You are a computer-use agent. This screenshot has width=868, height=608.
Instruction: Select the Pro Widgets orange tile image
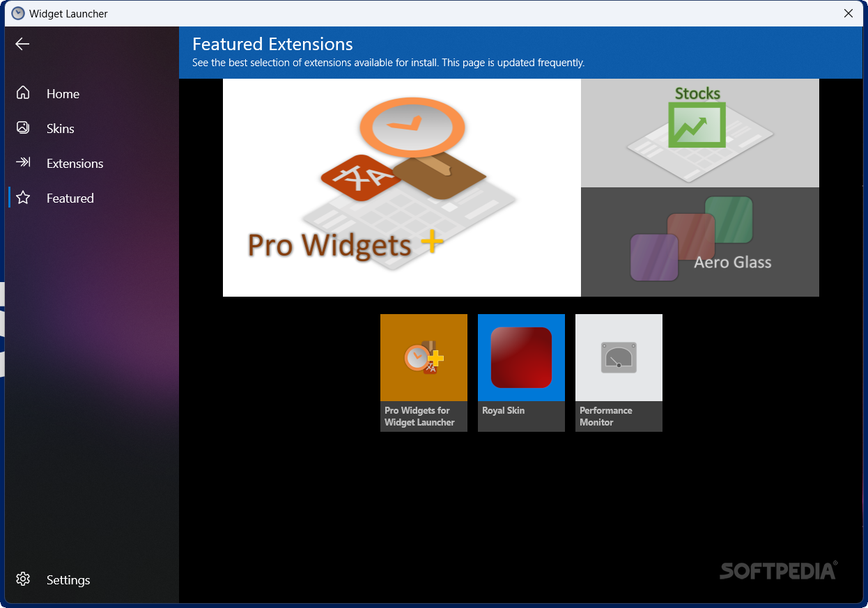pos(424,357)
